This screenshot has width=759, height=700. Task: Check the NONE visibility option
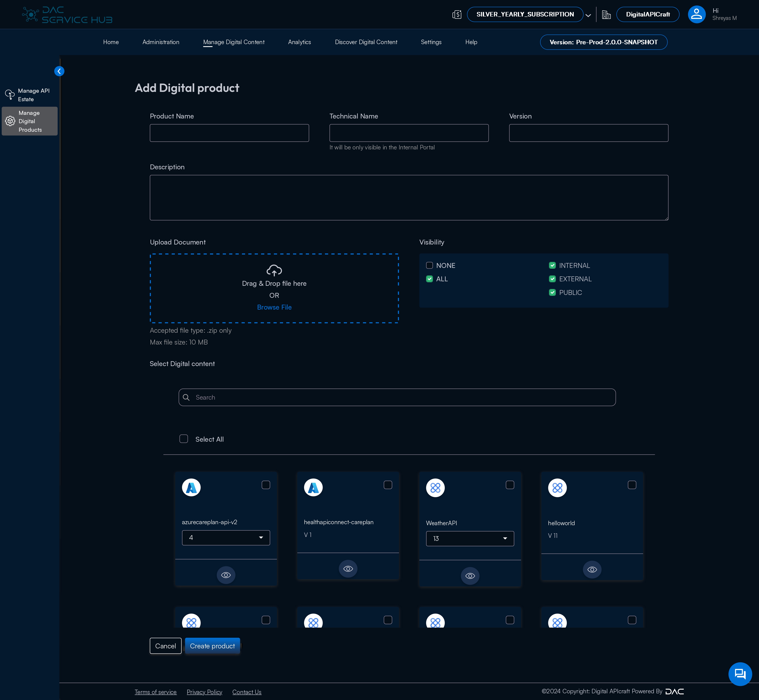tap(429, 265)
